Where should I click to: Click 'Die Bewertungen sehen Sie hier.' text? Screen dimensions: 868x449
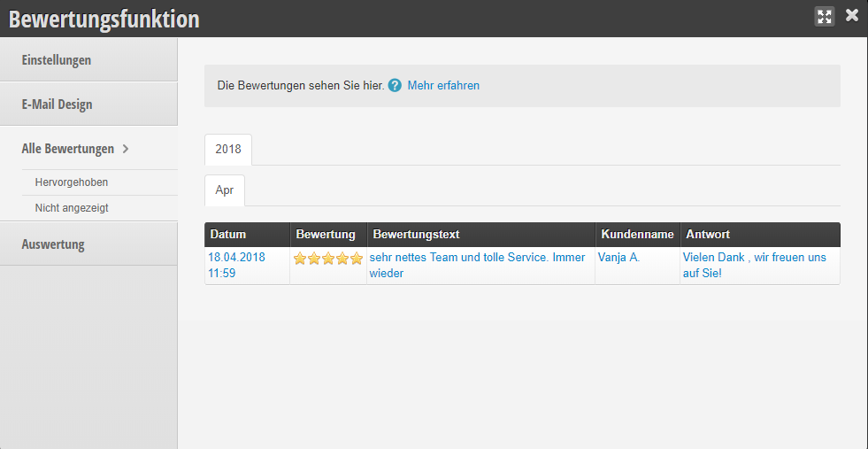point(301,85)
